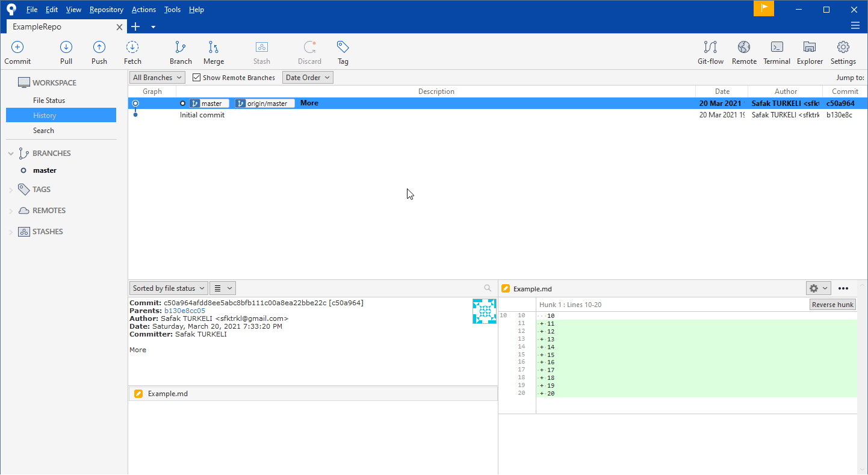
Task: Click the Commit toolbar icon
Action: (17, 47)
